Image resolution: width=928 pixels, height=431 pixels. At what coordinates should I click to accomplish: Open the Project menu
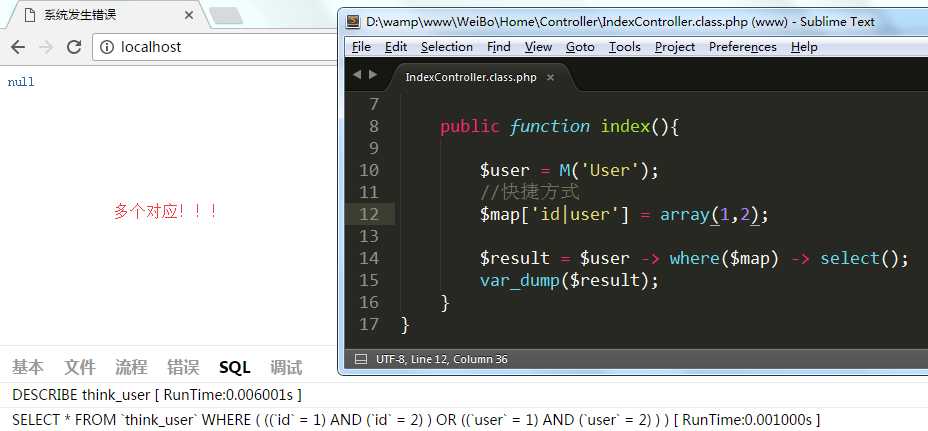click(x=675, y=47)
